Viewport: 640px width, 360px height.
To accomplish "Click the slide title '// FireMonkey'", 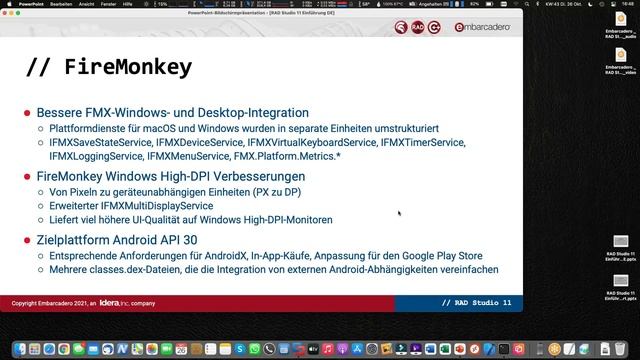I will (109, 67).
